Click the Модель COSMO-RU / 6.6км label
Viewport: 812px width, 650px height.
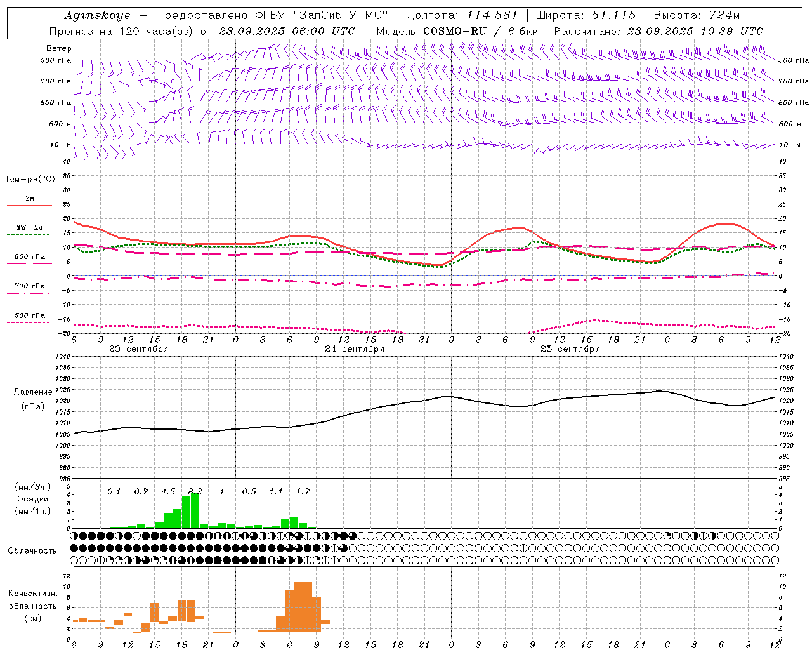pyautogui.click(x=457, y=31)
